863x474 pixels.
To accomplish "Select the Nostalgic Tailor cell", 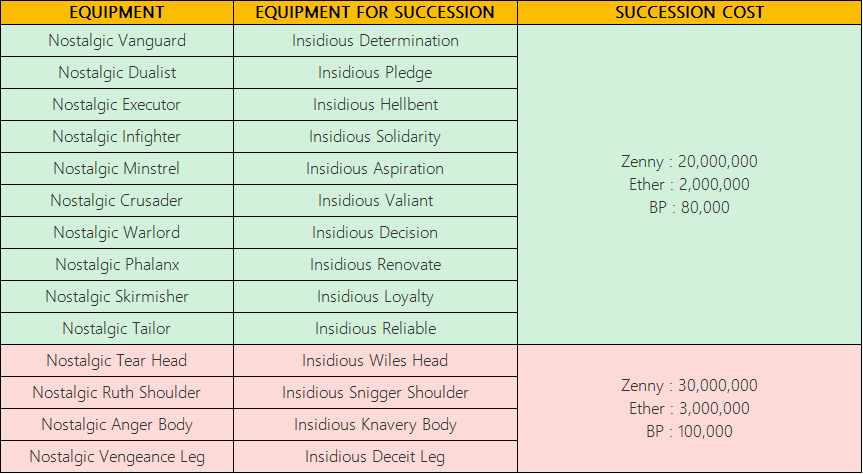I will (x=117, y=328).
